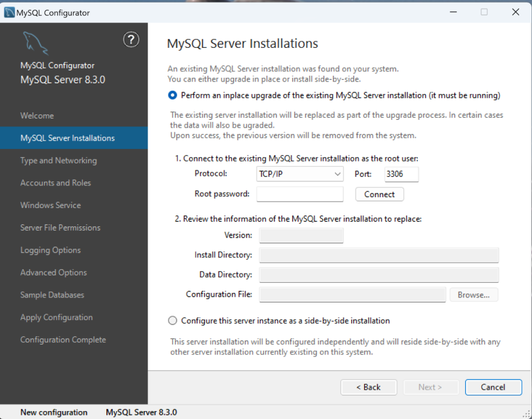Viewport: 532px width, 419px height.
Task: Click the Browse... button
Action: 474,295
